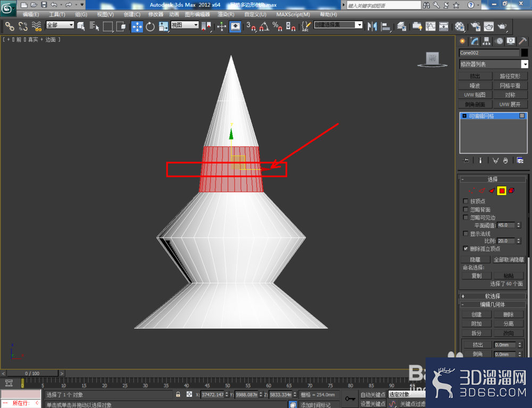Click the time slider showing 0 / 100
This screenshot has height=408, width=532.
tap(32, 373)
